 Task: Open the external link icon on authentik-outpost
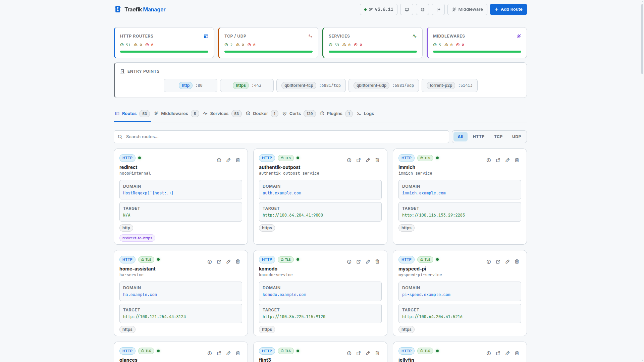click(x=358, y=160)
